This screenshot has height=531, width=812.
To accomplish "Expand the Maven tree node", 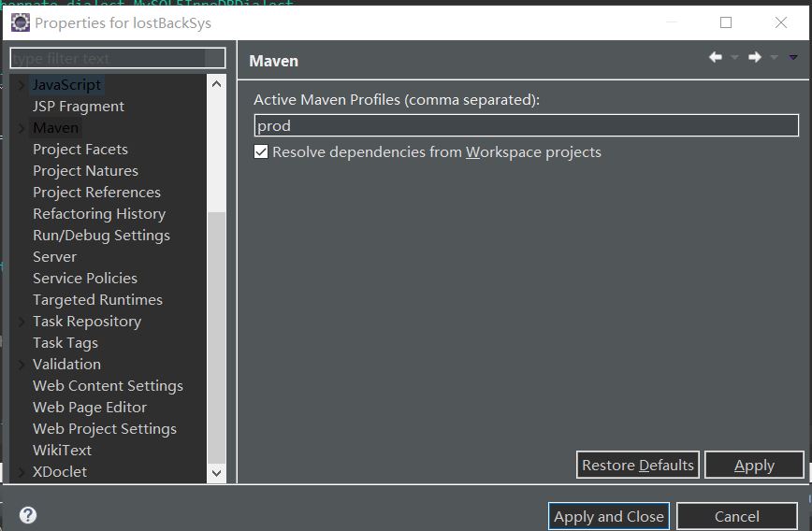I will tap(22, 128).
